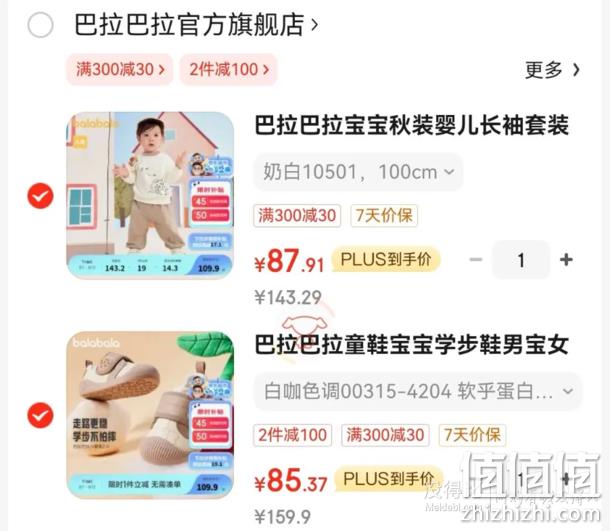
Task: Edit quantity field showing 1 for outfit
Action: pyautogui.click(x=521, y=259)
